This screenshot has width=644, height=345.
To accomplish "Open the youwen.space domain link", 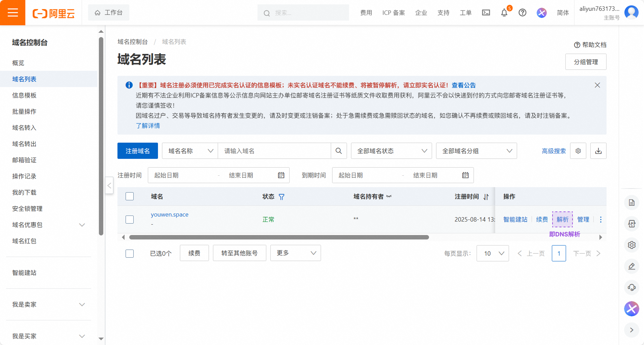I will pyautogui.click(x=170, y=214).
